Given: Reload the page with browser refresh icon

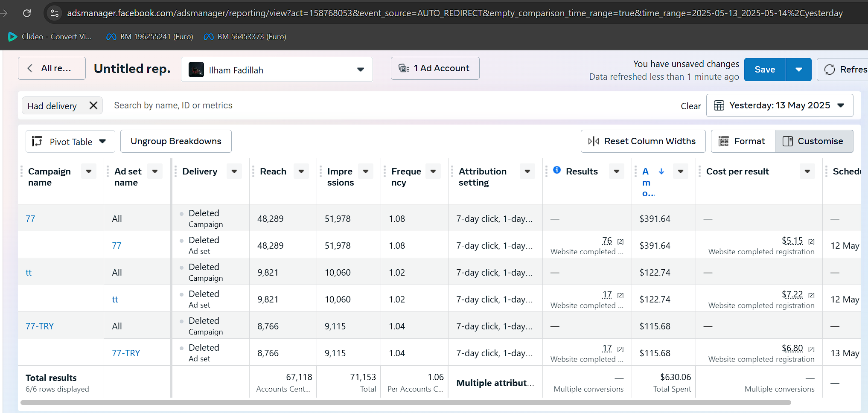Looking at the screenshot, I should coord(27,13).
